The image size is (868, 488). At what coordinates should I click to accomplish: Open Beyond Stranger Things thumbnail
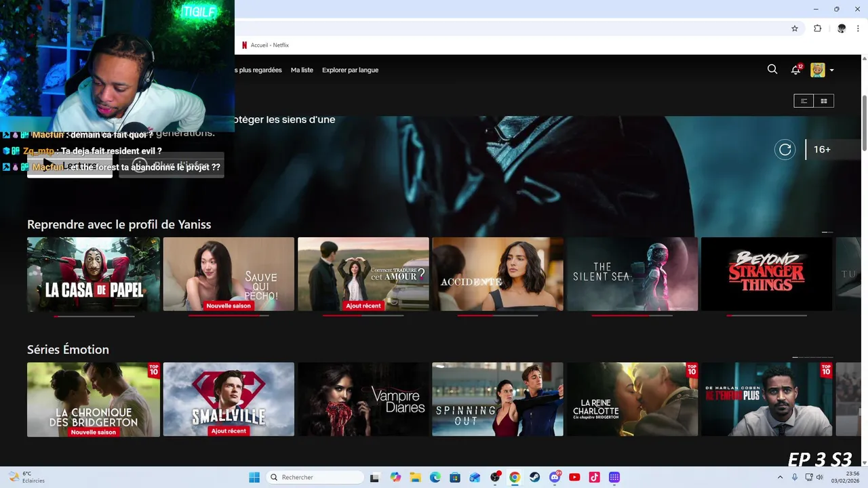tap(767, 274)
